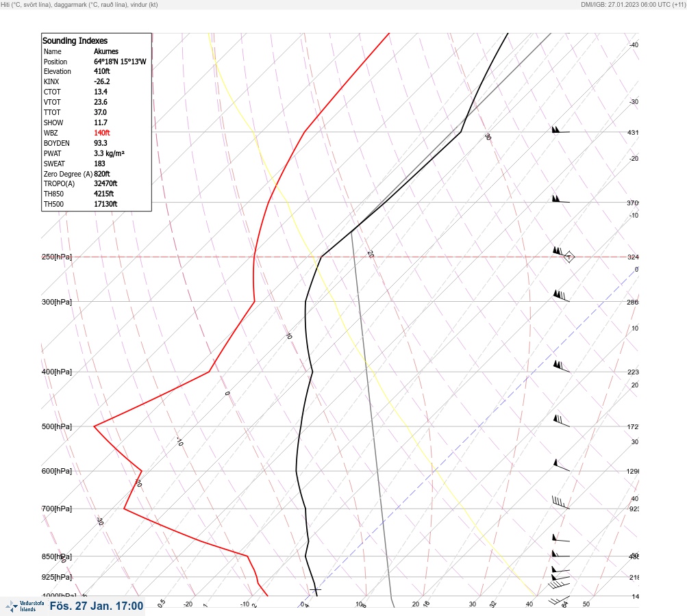Click the 925[hPa] pressure label

click(57, 577)
